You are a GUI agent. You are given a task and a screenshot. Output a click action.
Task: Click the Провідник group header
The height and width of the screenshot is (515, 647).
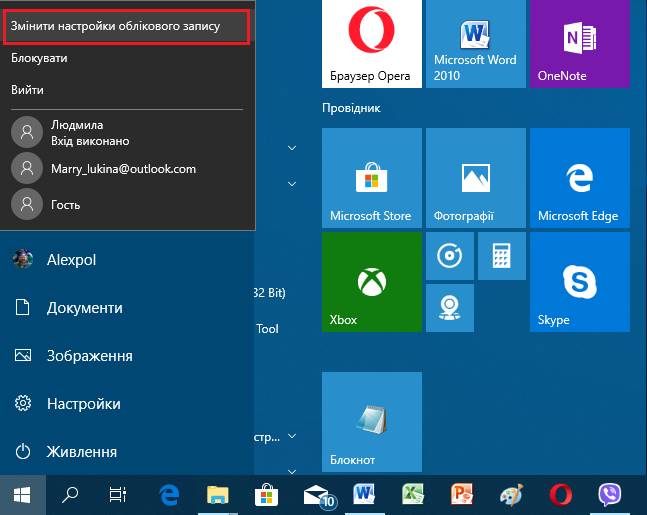[351, 108]
